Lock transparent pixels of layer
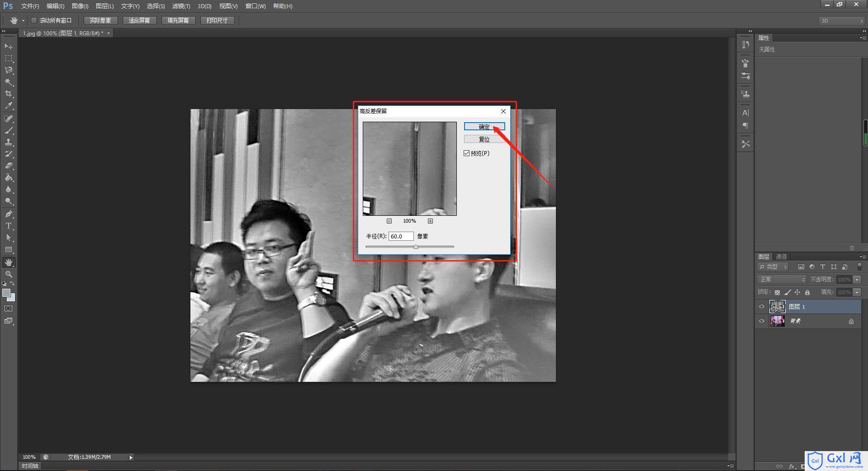The image size is (868, 471). (777, 292)
